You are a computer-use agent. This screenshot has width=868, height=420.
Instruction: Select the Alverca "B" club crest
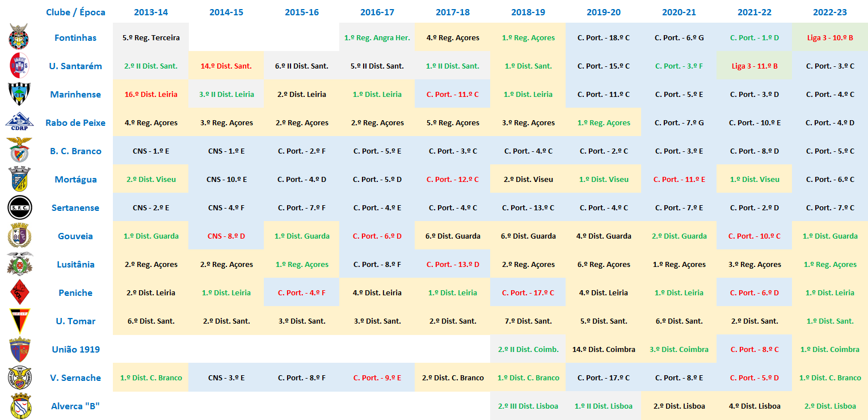point(19,406)
